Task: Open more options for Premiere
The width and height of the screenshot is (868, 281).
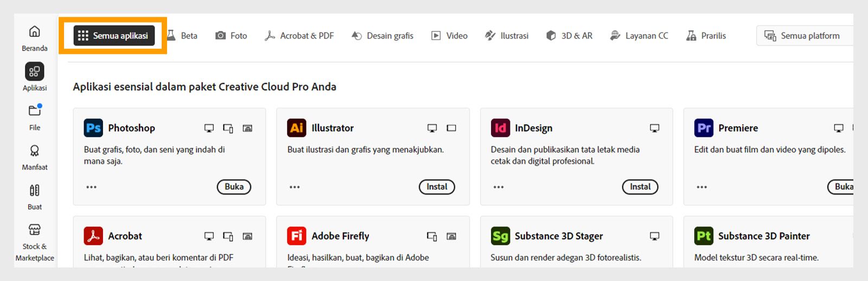Action: coord(702,187)
